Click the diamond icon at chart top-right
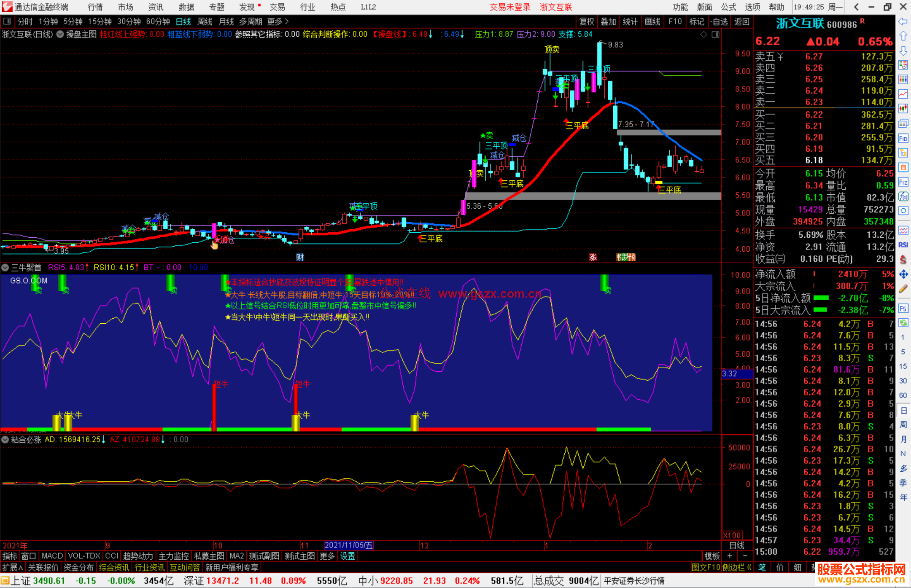The width and height of the screenshot is (911, 588). [x=703, y=35]
